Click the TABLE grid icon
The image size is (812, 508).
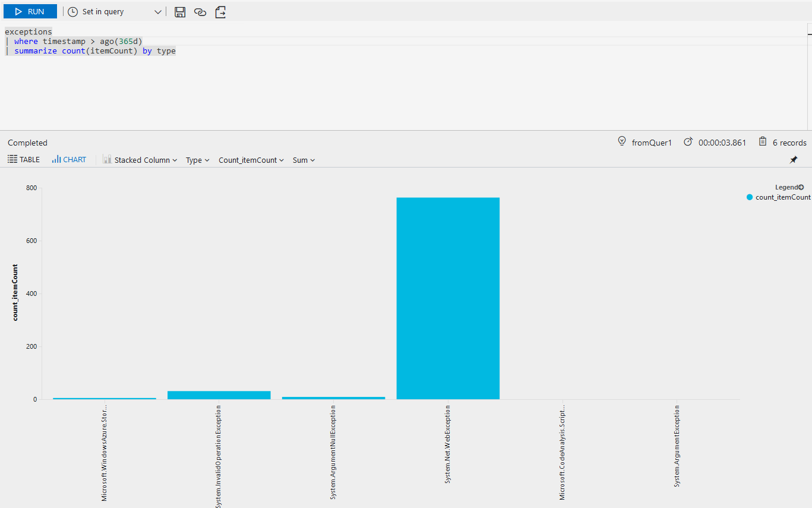pos(12,159)
